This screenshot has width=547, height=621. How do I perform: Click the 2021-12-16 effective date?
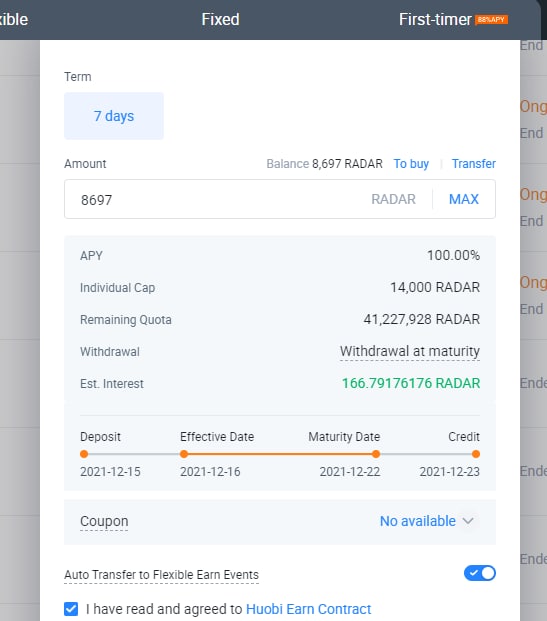pyautogui.click(x=210, y=472)
